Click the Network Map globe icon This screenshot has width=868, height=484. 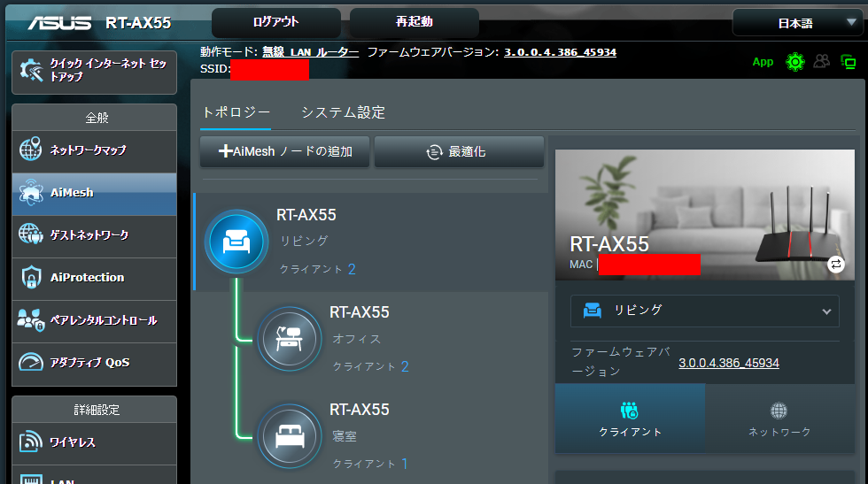coord(30,150)
